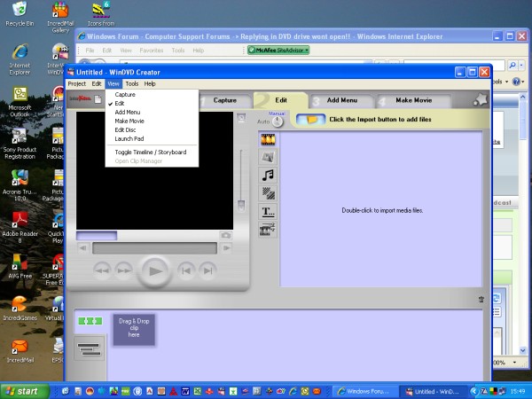
Task: Click the Windows start button
Action: coord(24,391)
